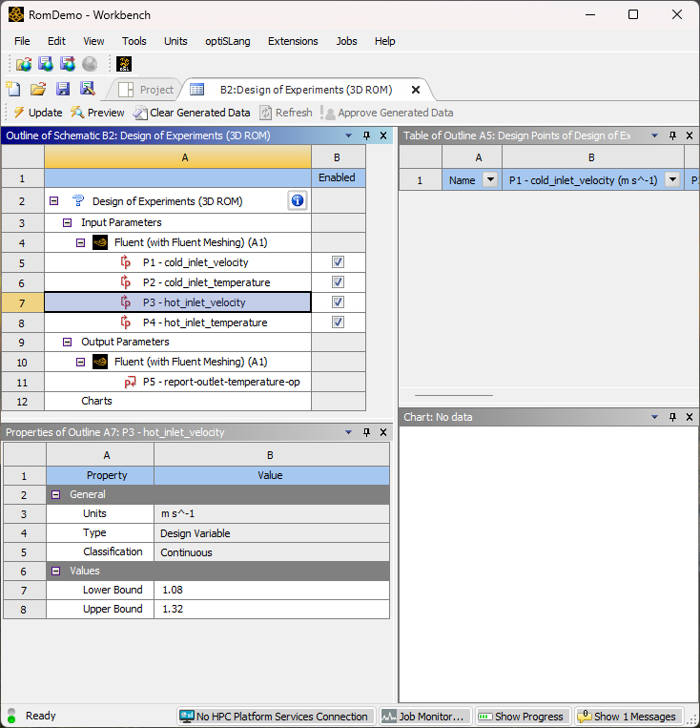Collapse the Output Parameters tree node

68,342
